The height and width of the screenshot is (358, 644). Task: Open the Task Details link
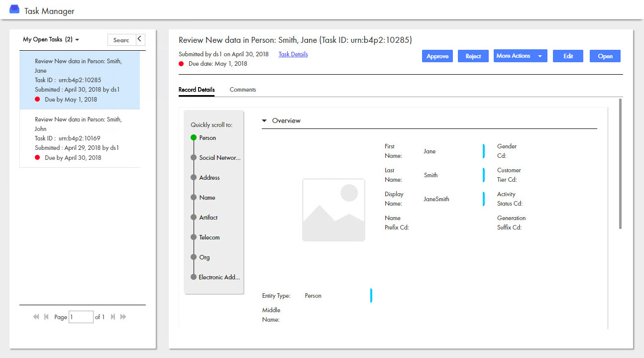(x=293, y=54)
